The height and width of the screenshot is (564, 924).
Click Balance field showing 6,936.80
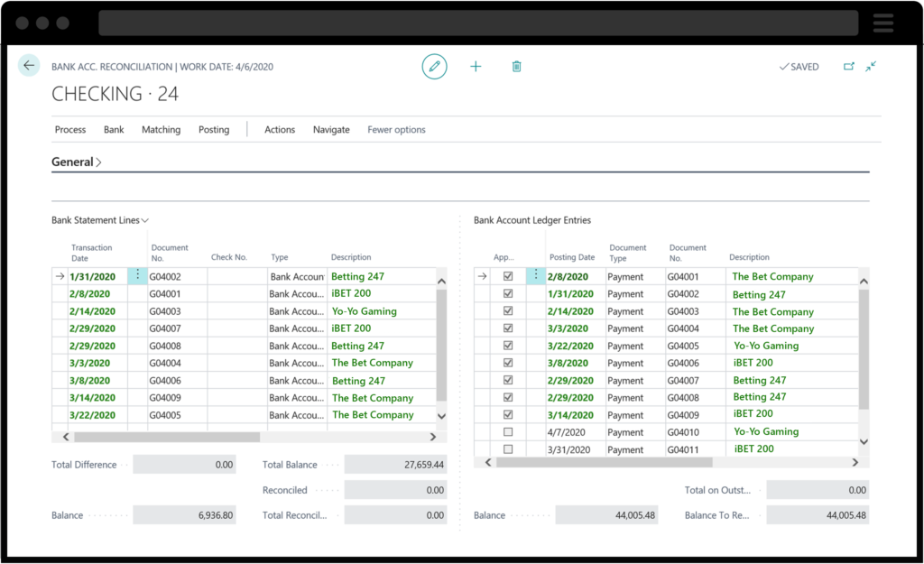point(184,515)
